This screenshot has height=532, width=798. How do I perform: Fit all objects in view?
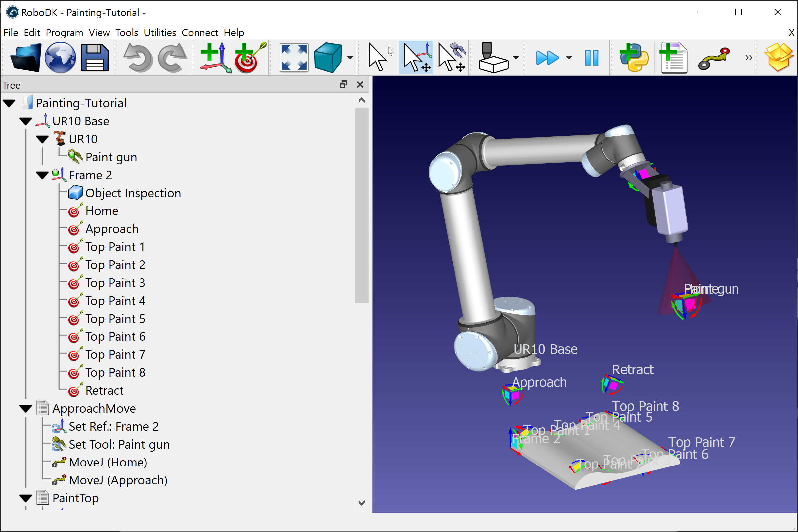[294, 57]
